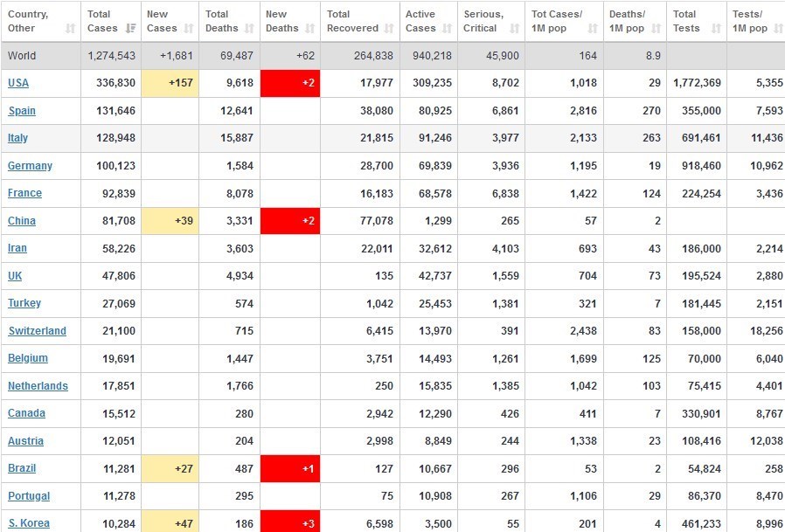The width and height of the screenshot is (785, 532).
Task: Sort by Active Cases sort icon
Action: coord(447,29)
